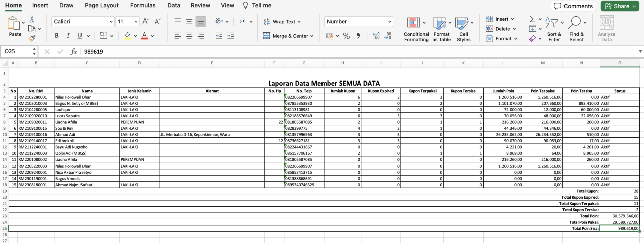Open Format as Table
The image size is (644, 243).
tap(442, 29)
